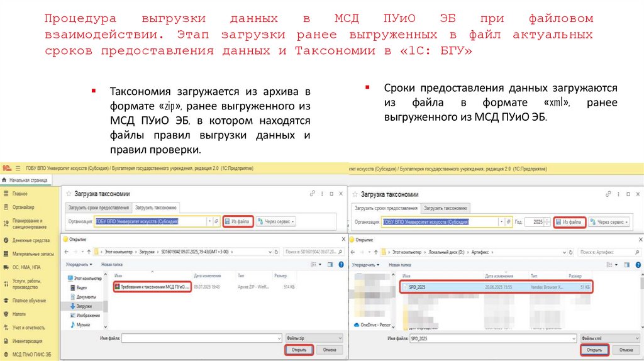This screenshot has height=361, width=644.
Task: Select the Требования к таксономии МСД ПУиО zip file
Action: (x=152, y=287)
